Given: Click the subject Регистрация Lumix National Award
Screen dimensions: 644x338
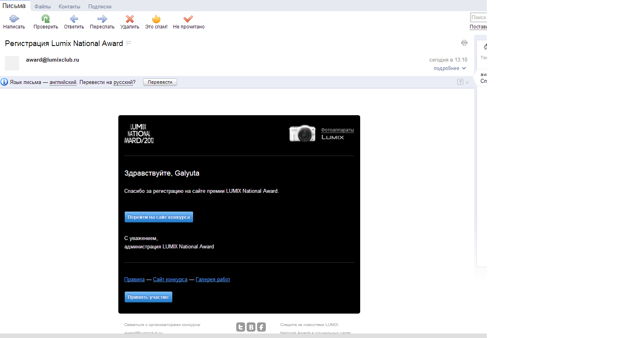Looking at the screenshot, I should [x=64, y=44].
